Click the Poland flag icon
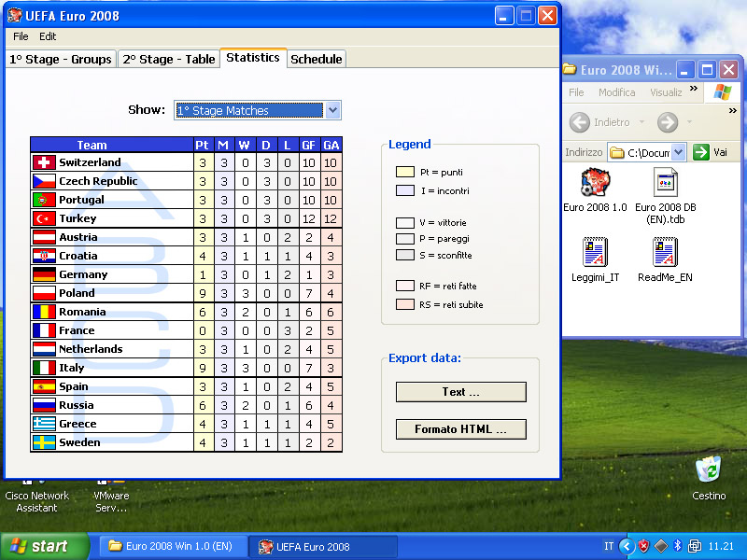 [x=44, y=293]
